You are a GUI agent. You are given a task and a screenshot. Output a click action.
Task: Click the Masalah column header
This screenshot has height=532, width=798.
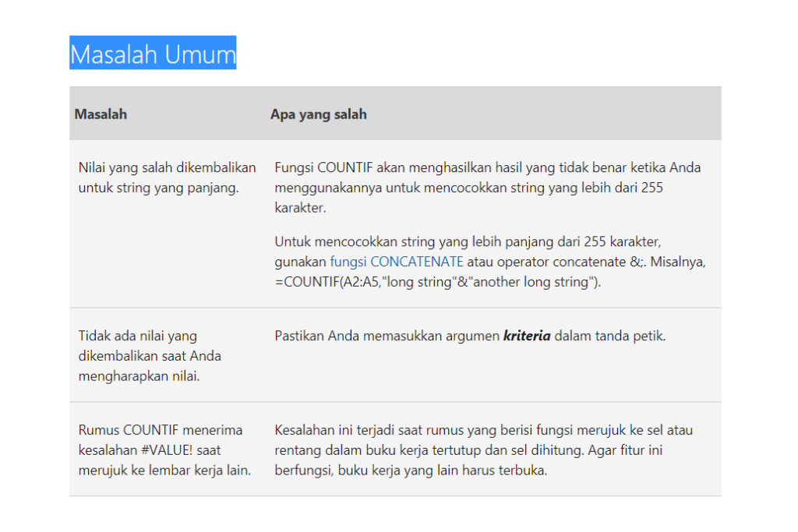pyautogui.click(x=101, y=115)
